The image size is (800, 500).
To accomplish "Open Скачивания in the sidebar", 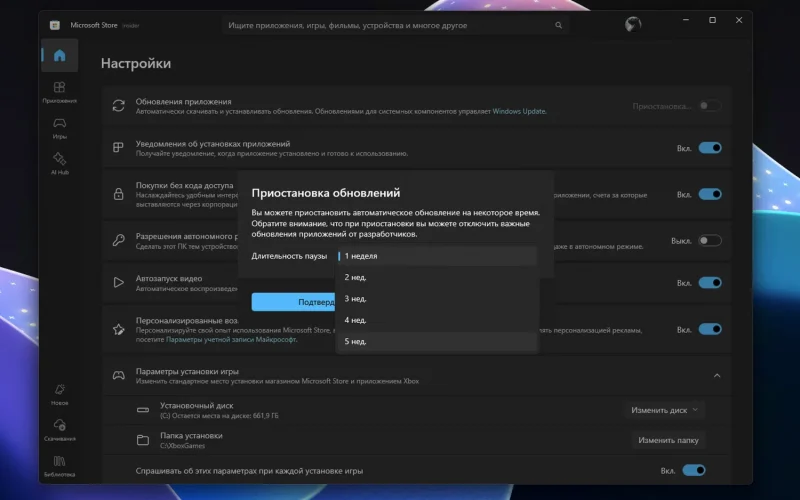I will (x=60, y=430).
